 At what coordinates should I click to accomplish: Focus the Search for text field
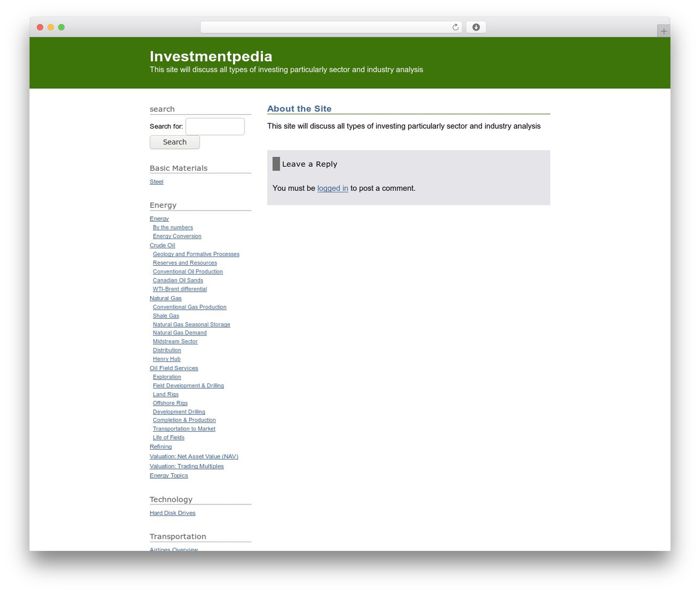point(215,126)
